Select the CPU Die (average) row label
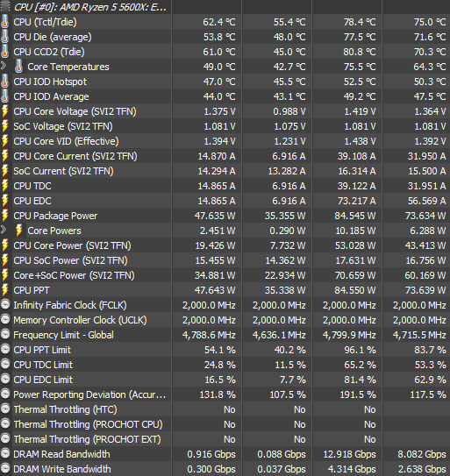The width and height of the screenshot is (450, 476). tap(53, 37)
